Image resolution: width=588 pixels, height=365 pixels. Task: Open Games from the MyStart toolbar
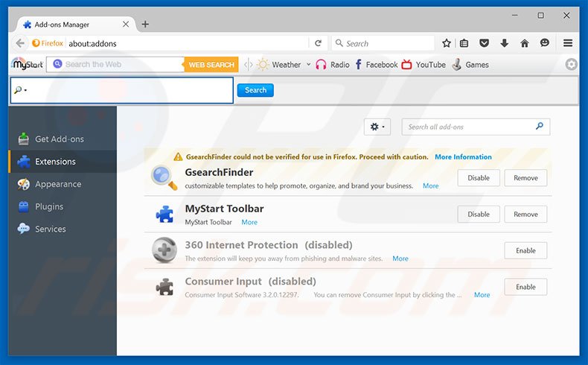[x=470, y=65]
